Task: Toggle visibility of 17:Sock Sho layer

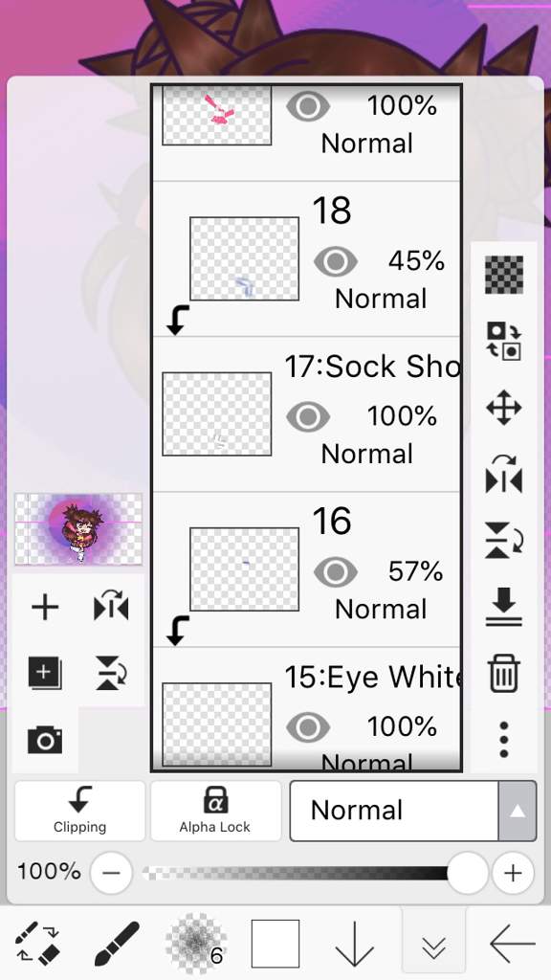Action: tap(308, 416)
